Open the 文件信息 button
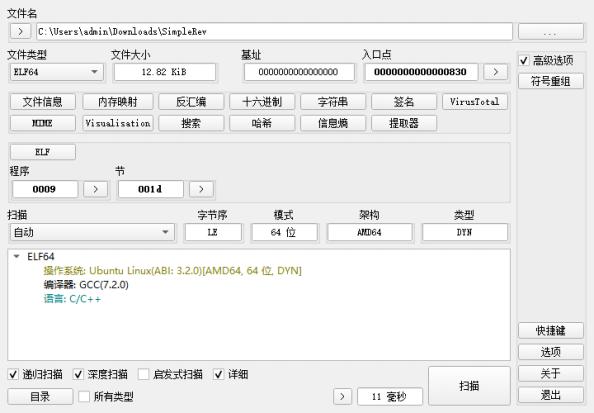Image resolution: width=594 pixels, height=413 pixels. pyautogui.click(x=42, y=102)
